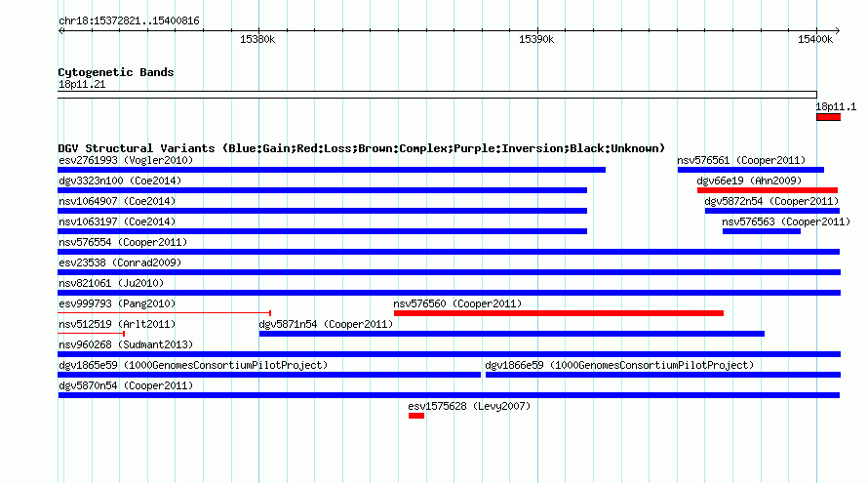
Task: Click nsv576563 (Cooper2011) variant label
Action: [786, 221]
